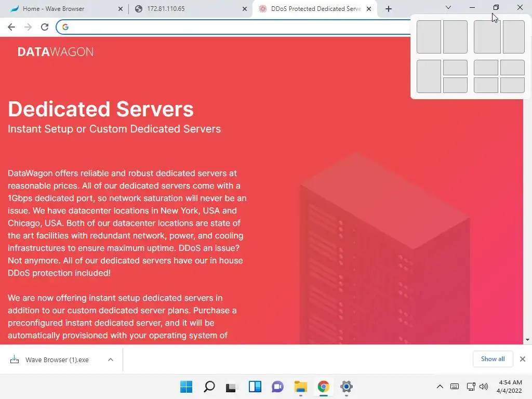
Task: Click the restore window button
Action: coord(496,7)
